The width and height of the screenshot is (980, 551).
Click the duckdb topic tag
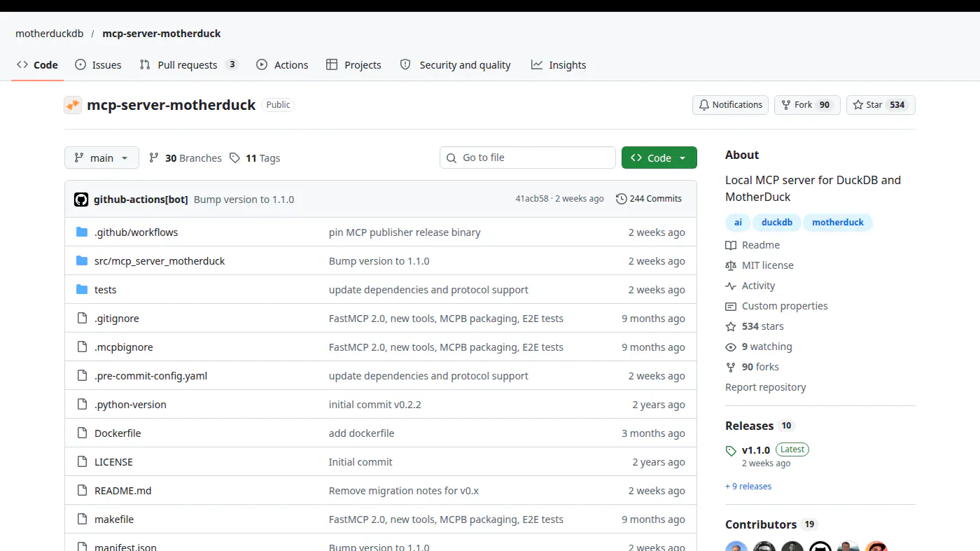click(777, 223)
